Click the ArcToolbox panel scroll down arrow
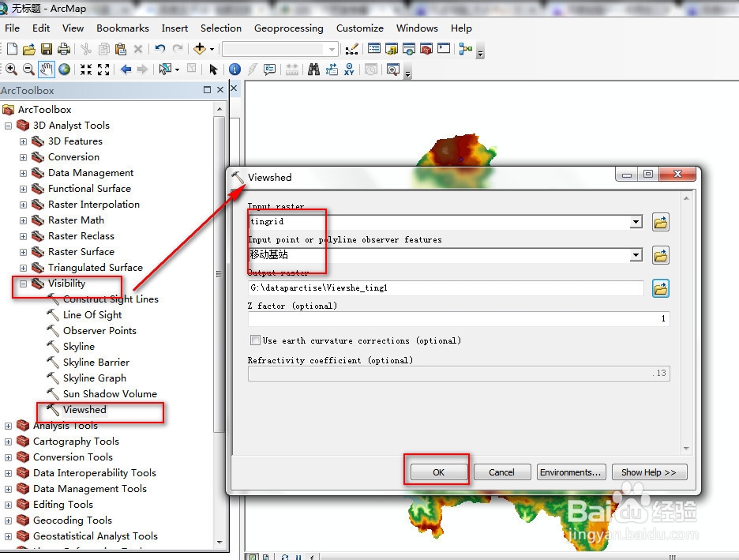Viewport: 739px width, 560px height. pos(219,542)
